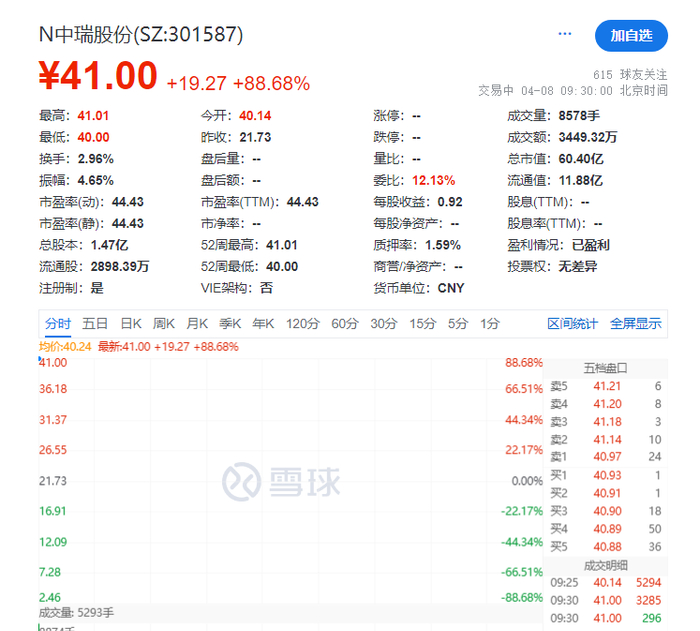Screen dimensions: 700x631
Task: Click the 卖1 price 40.97
Action: coord(607,457)
